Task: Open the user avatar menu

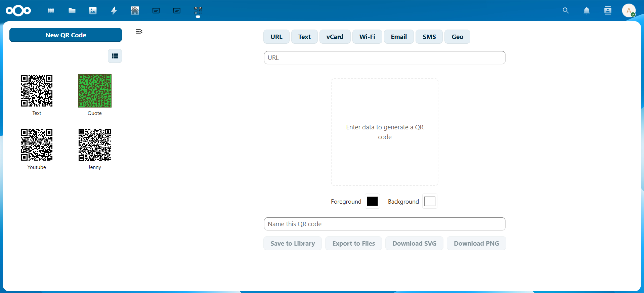Action: pyautogui.click(x=629, y=10)
